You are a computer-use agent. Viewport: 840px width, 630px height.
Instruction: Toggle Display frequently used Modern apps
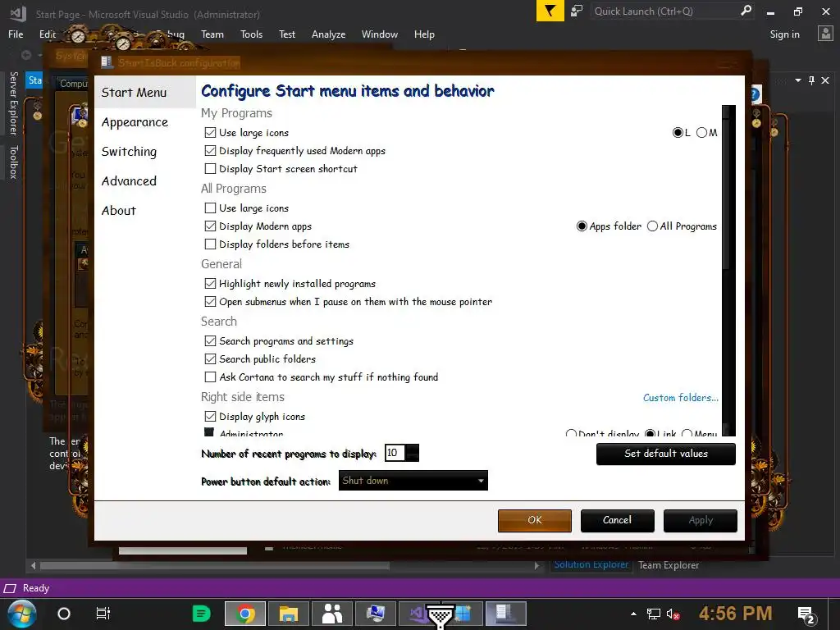pyautogui.click(x=211, y=151)
